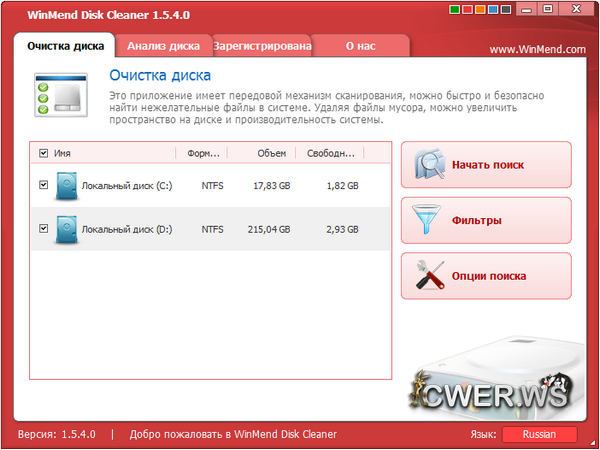This screenshot has height=450, width=600.
Task: Click the magnifier icon on Начать поиск
Action: click(430, 164)
